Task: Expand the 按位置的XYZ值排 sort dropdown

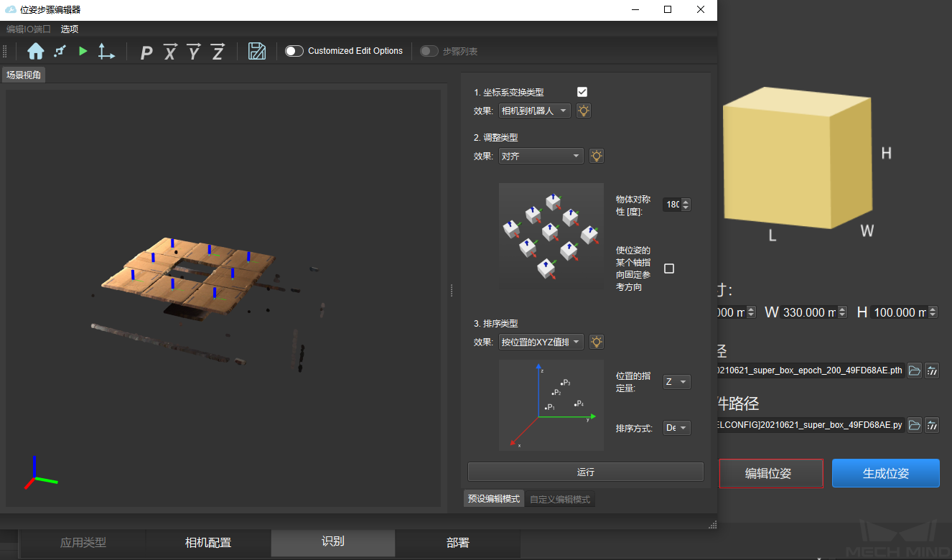Action: pos(541,342)
